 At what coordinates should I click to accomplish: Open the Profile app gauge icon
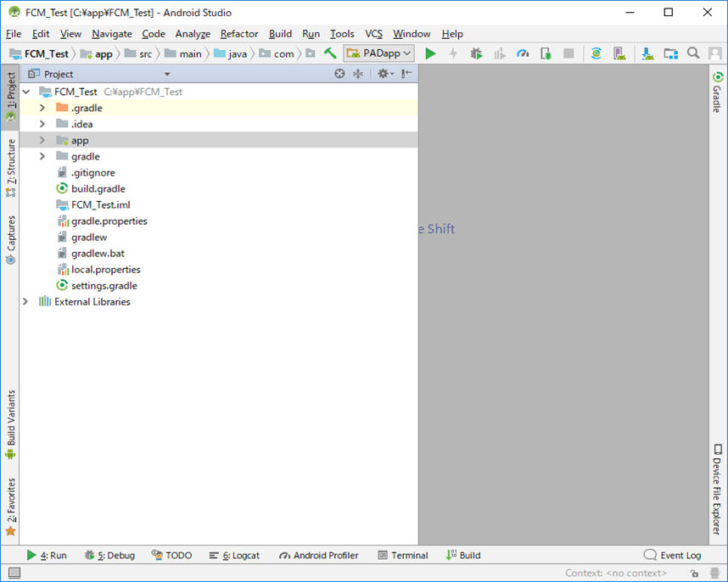[x=523, y=53]
